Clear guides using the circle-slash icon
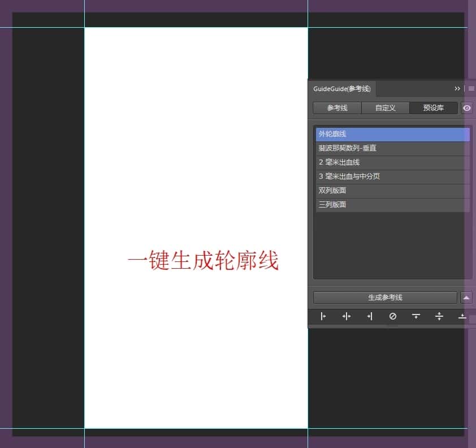This screenshot has height=448, width=476. tap(392, 317)
